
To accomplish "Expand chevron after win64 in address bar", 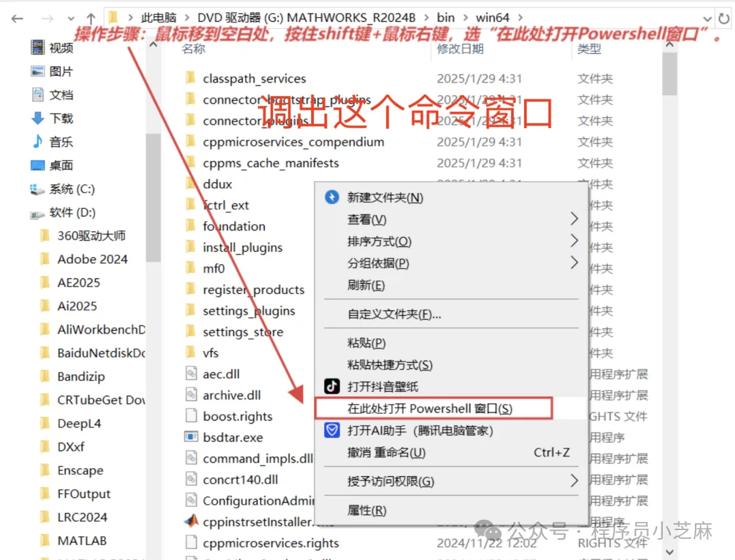I will click(x=521, y=18).
